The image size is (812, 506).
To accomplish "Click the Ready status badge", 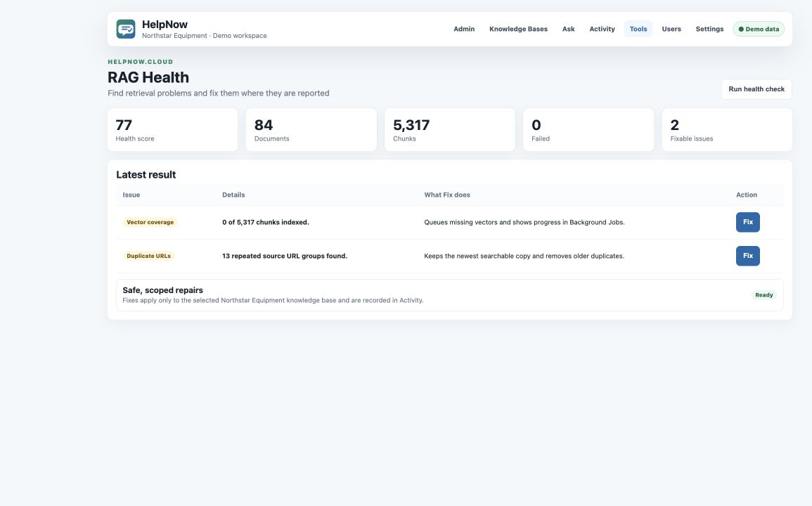I will [x=763, y=295].
